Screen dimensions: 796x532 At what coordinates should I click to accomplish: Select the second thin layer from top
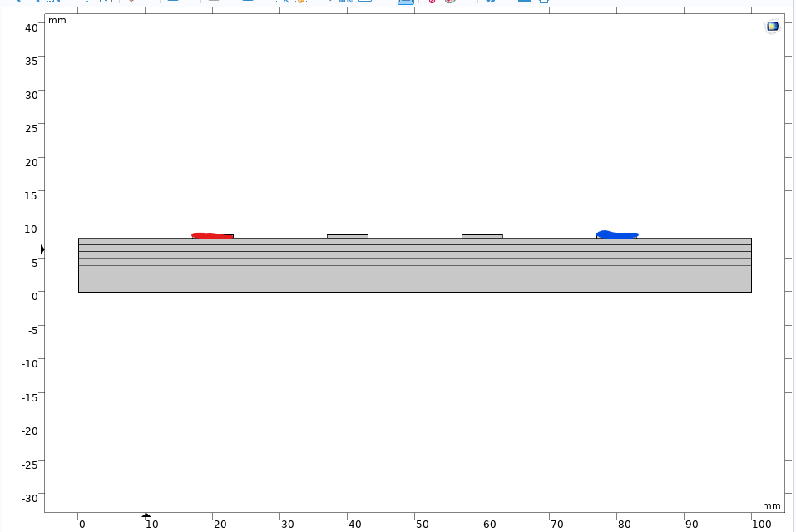pyautogui.click(x=414, y=248)
